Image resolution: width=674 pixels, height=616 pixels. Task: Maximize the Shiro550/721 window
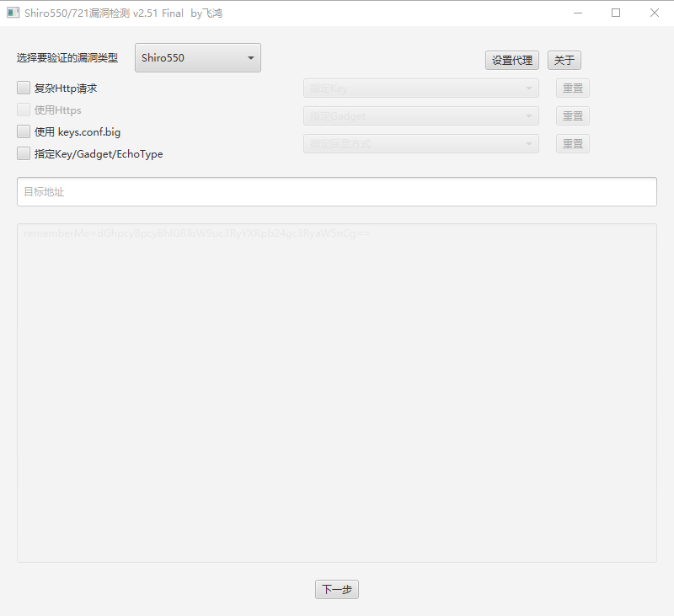[616, 13]
